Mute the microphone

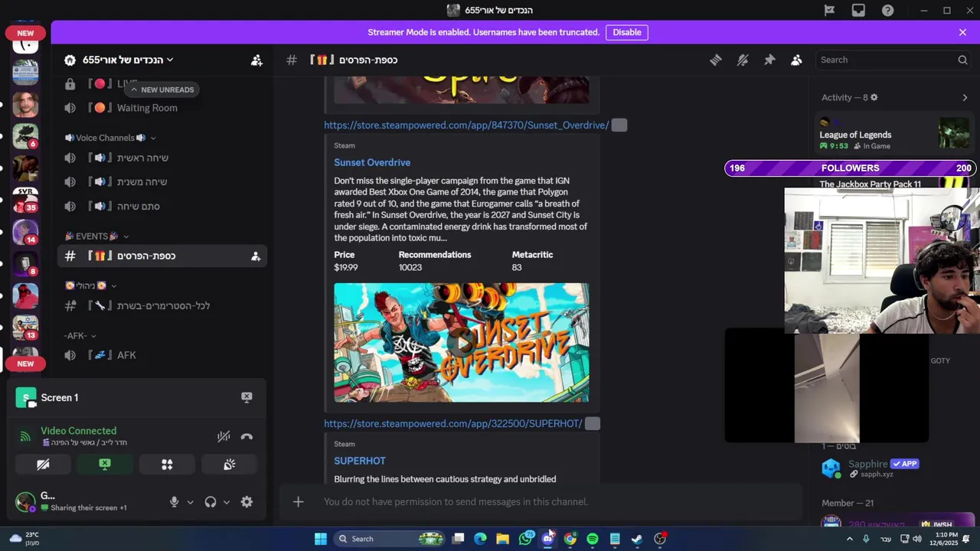pyautogui.click(x=175, y=502)
